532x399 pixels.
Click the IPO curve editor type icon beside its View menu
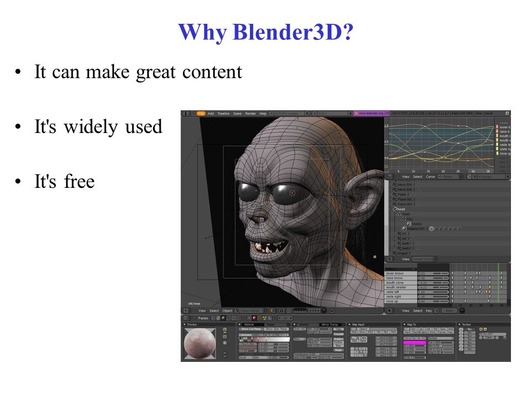[390, 176]
